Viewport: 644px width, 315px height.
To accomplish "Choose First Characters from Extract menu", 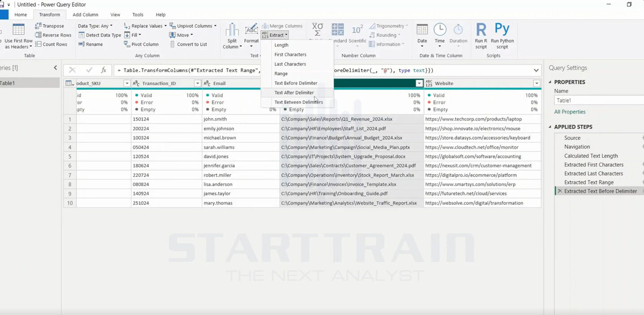I will (297, 55).
